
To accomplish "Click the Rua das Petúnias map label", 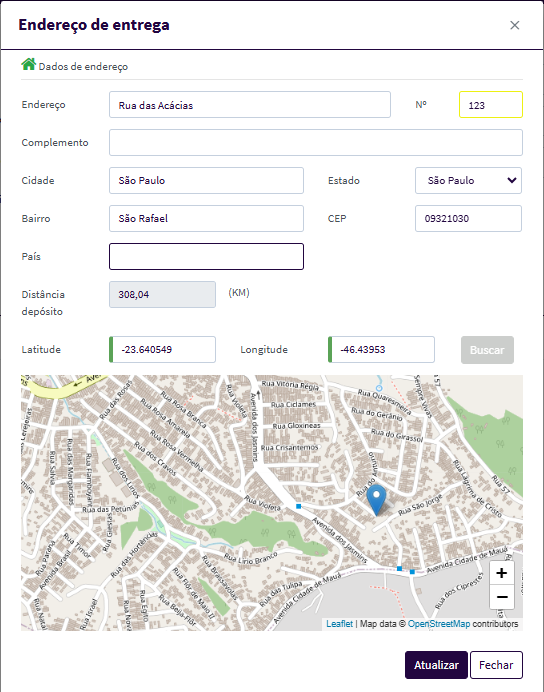I will click(111, 508).
